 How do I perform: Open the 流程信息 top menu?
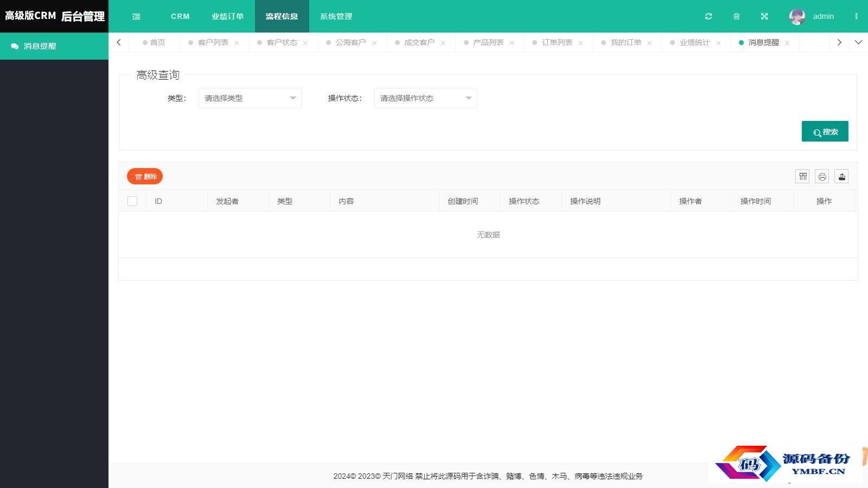click(x=282, y=16)
